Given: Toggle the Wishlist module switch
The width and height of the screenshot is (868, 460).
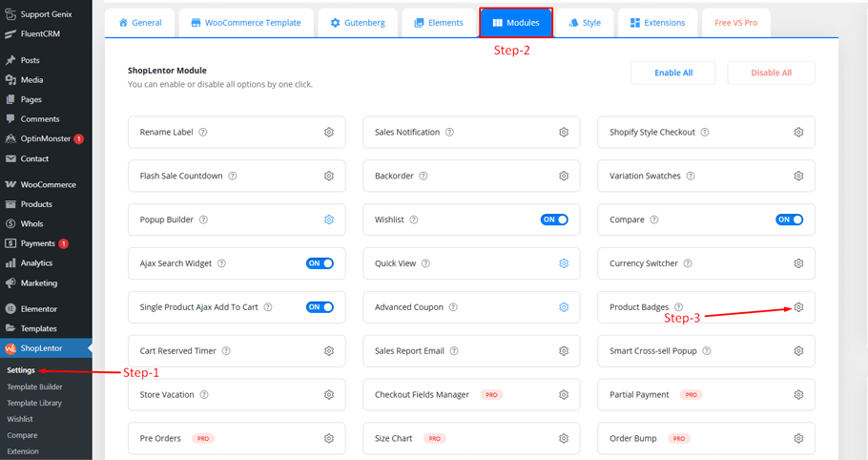Looking at the screenshot, I should 554,220.
